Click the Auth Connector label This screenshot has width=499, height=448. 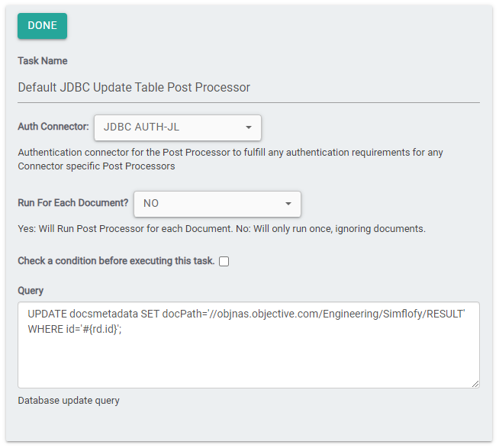53,127
